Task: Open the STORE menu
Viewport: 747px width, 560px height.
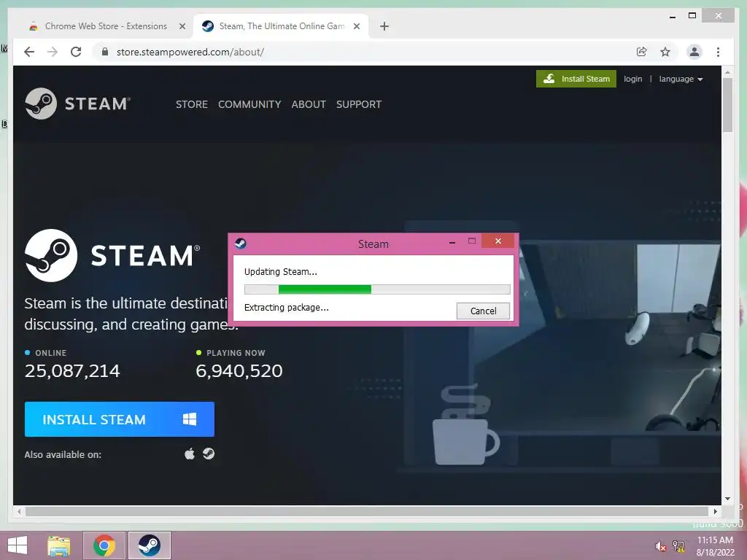Action: (x=192, y=104)
